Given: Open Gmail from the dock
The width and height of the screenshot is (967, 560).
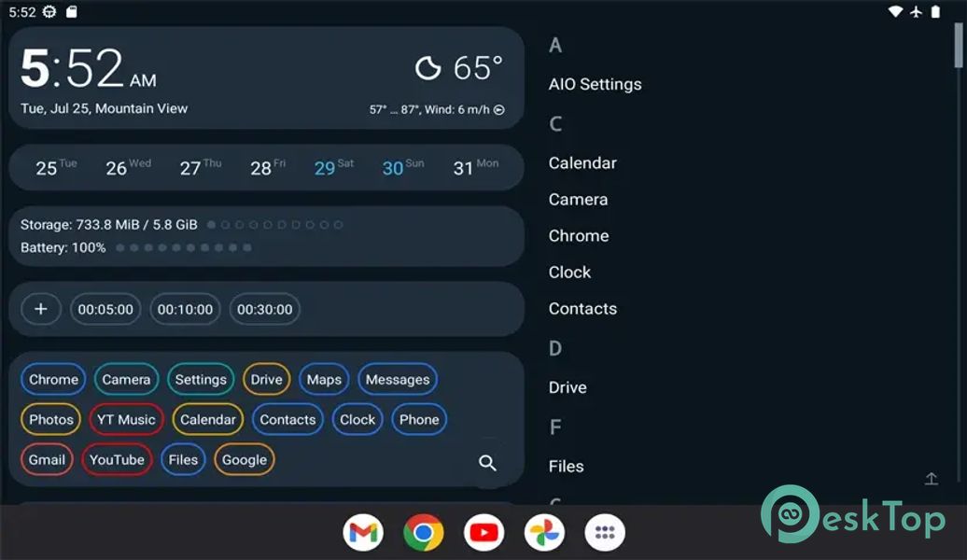Looking at the screenshot, I should (x=363, y=533).
